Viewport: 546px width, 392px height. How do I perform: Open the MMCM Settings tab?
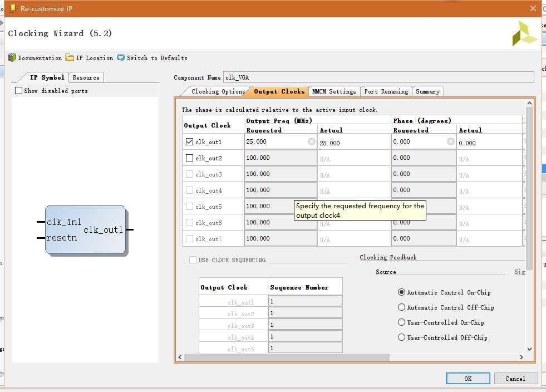334,91
